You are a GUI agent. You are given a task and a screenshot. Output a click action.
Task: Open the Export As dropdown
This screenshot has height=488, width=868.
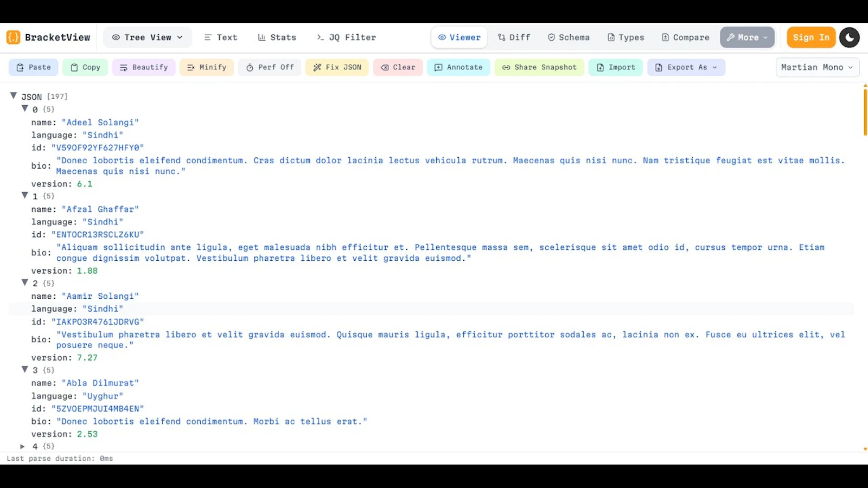[x=686, y=67]
